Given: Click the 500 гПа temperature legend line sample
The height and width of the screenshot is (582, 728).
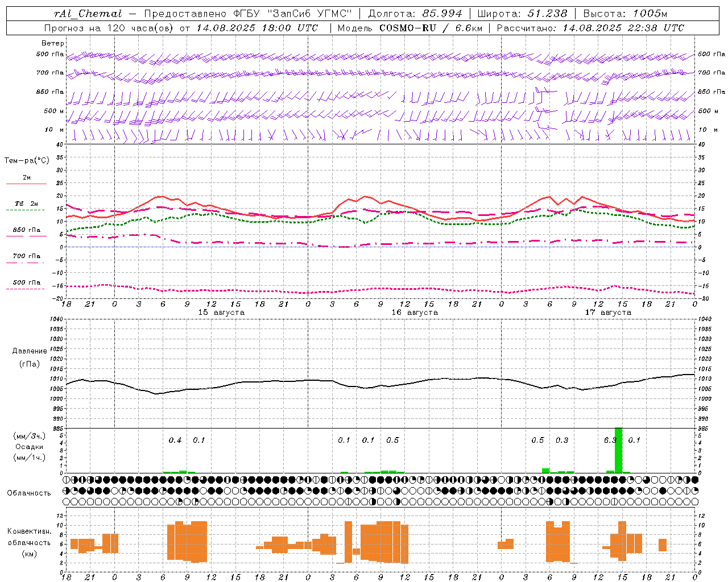Looking at the screenshot, I should tap(26, 289).
